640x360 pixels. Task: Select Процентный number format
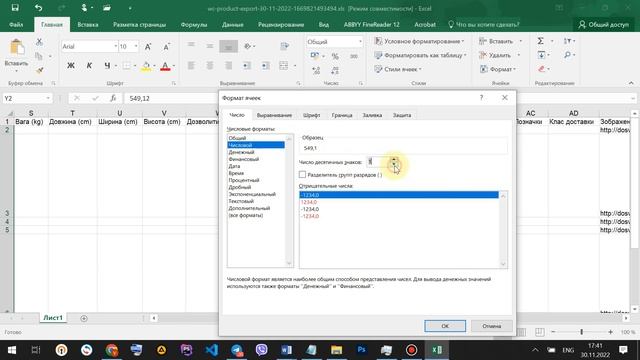[x=244, y=180]
